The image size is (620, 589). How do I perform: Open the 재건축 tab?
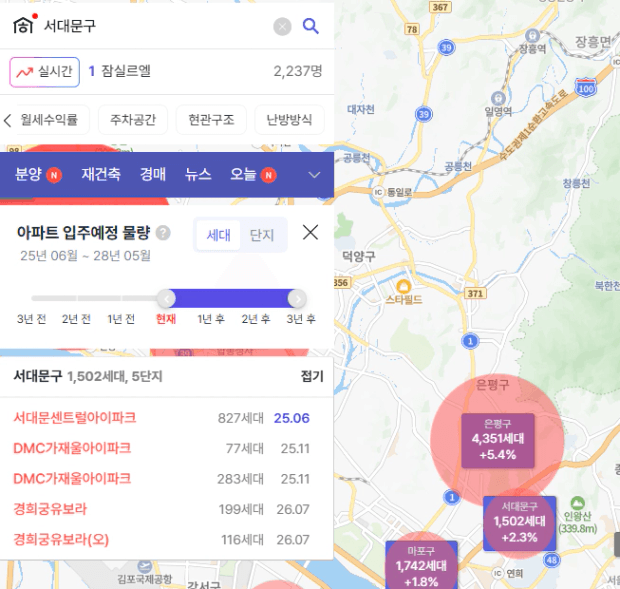(101, 174)
